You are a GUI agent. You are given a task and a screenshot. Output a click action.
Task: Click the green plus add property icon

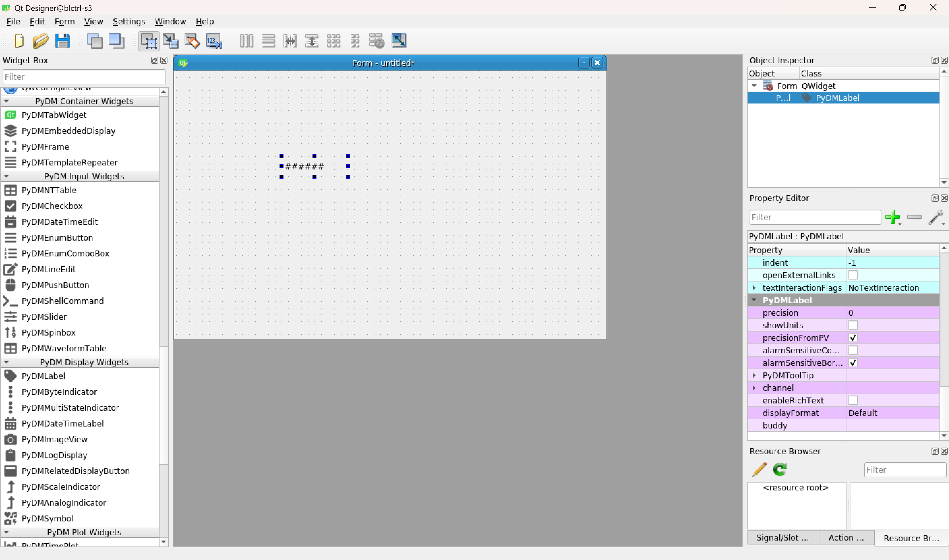point(892,217)
